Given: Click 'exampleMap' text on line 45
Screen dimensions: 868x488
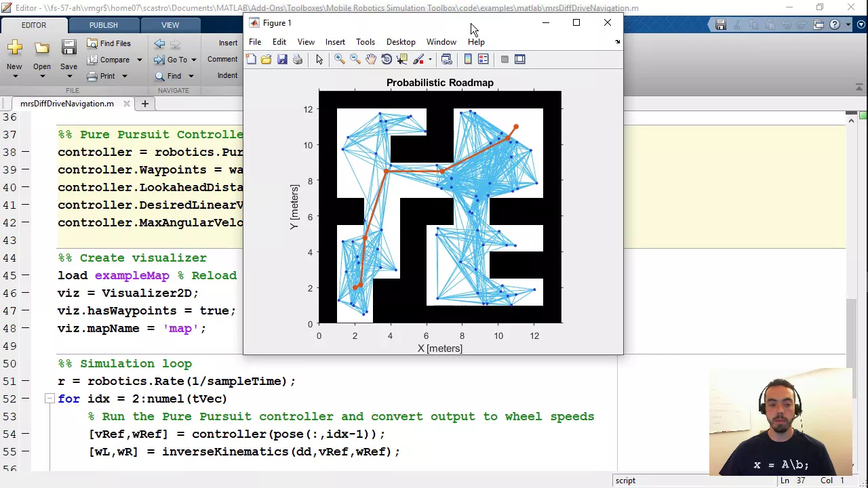Looking at the screenshot, I should 132,275.
